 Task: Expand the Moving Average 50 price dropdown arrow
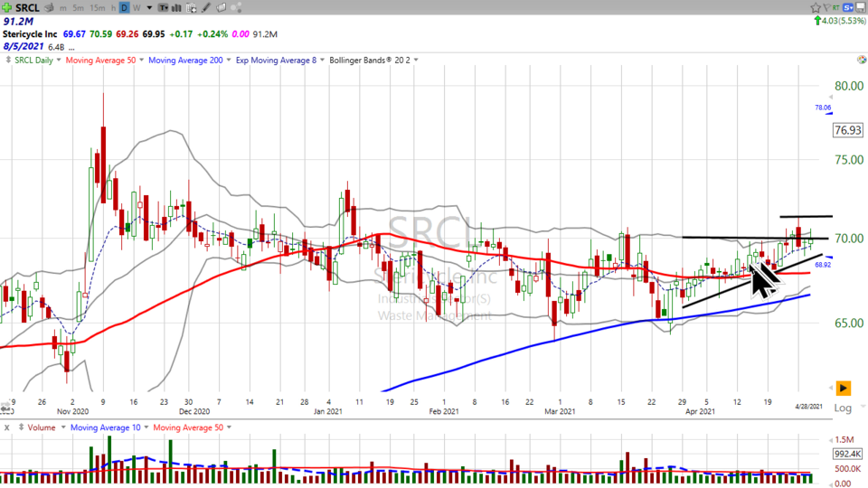tap(141, 60)
